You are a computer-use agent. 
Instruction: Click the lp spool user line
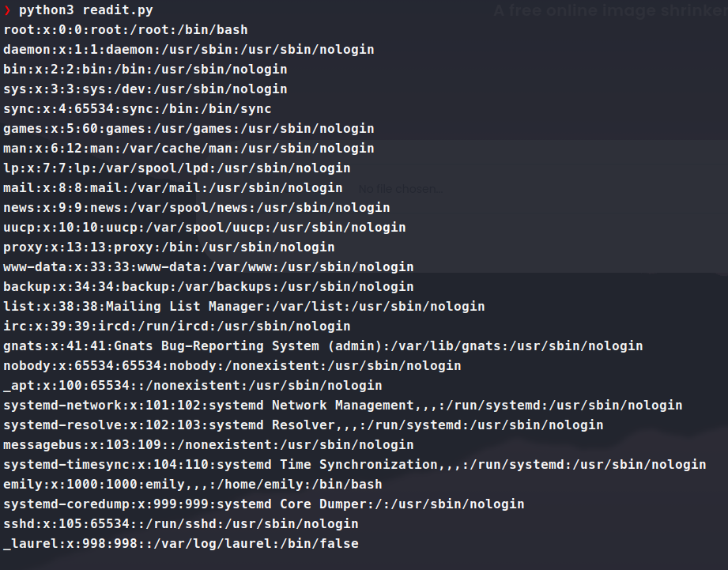tap(176, 168)
